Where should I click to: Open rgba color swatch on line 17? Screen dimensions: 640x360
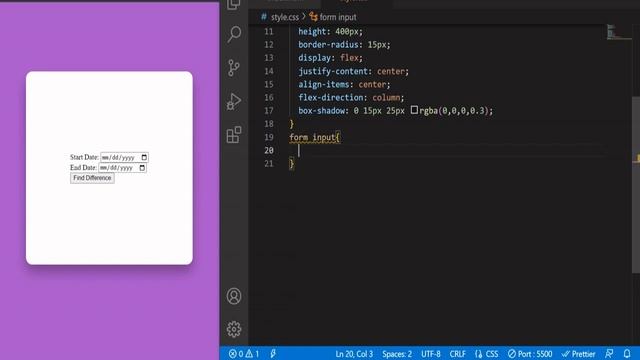coord(414,110)
